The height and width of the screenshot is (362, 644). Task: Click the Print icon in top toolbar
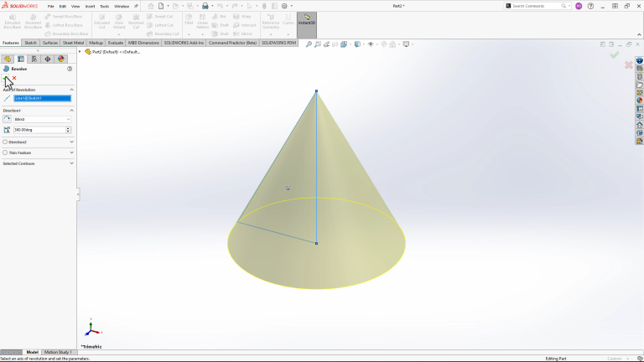click(x=205, y=6)
